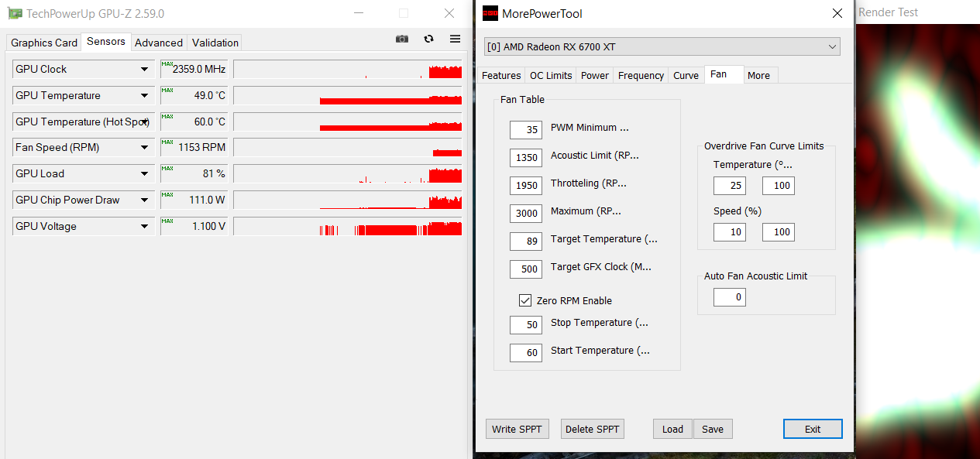The height and width of the screenshot is (459, 980).
Task: Open the Fan Speed (RPM) dropdown
Action: (x=145, y=147)
